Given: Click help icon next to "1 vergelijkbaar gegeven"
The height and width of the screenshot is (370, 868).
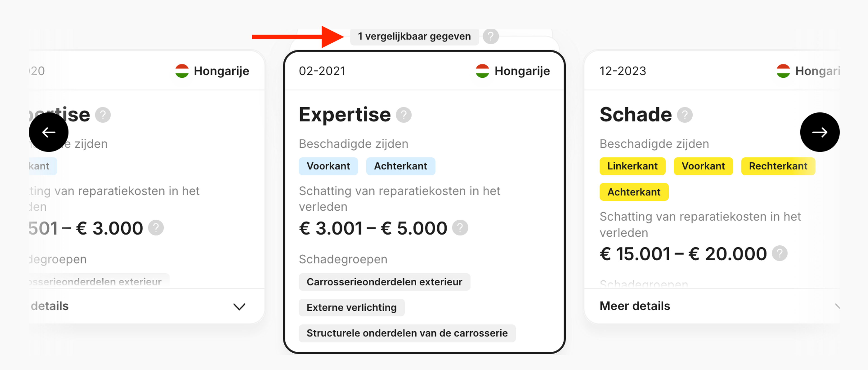Looking at the screenshot, I should click(491, 36).
